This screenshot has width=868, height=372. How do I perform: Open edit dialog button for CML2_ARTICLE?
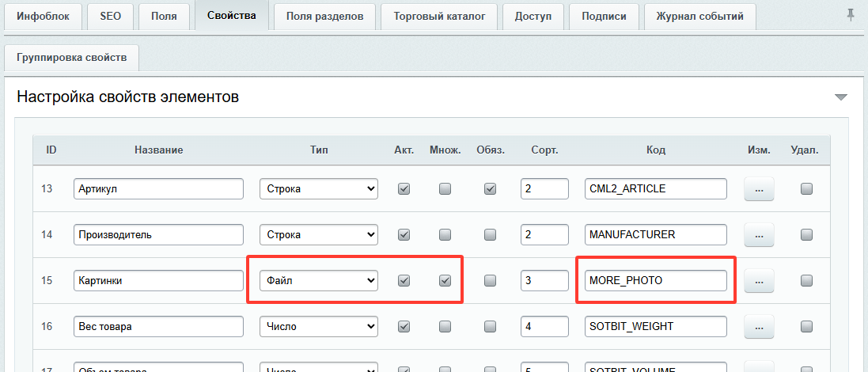[x=759, y=188]
